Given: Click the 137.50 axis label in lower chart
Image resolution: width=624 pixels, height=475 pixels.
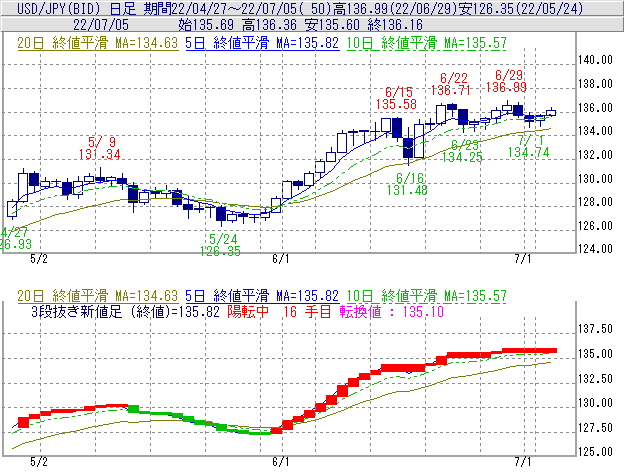Looking at the screenshot, I should 595,329.
